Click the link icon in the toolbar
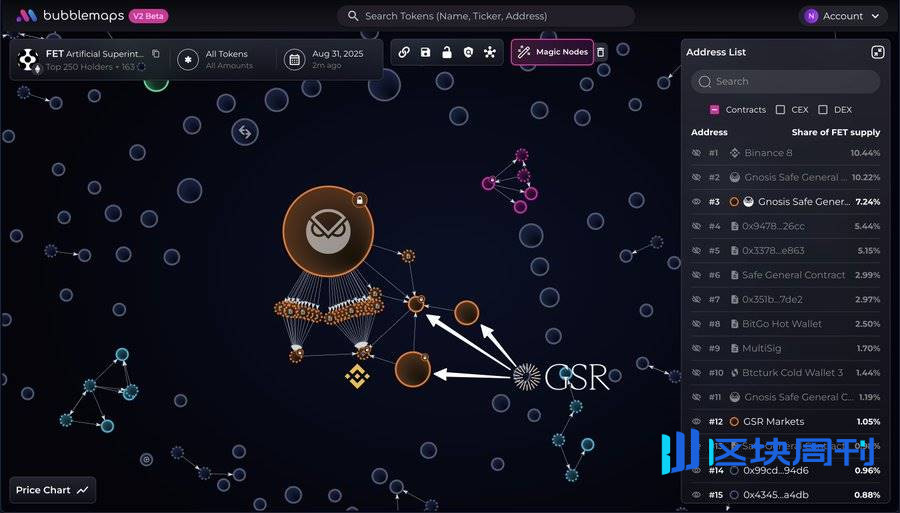This screenshot has width=900, height=513. [404, 52]
